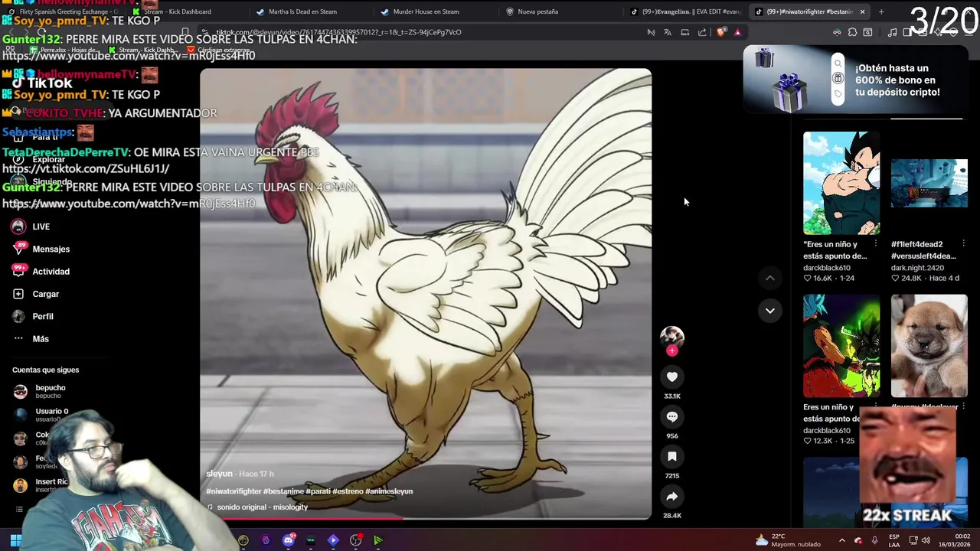This screenshot has height=551, width=980.
Task: Click share page icon in address bar
Action: tap(702, 32)
